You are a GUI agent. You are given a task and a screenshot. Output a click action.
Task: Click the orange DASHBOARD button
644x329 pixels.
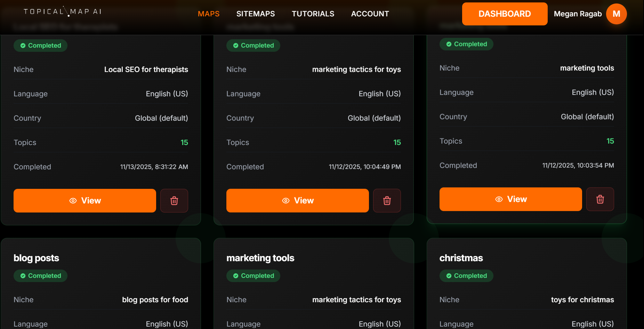click(x=505, y=14)
